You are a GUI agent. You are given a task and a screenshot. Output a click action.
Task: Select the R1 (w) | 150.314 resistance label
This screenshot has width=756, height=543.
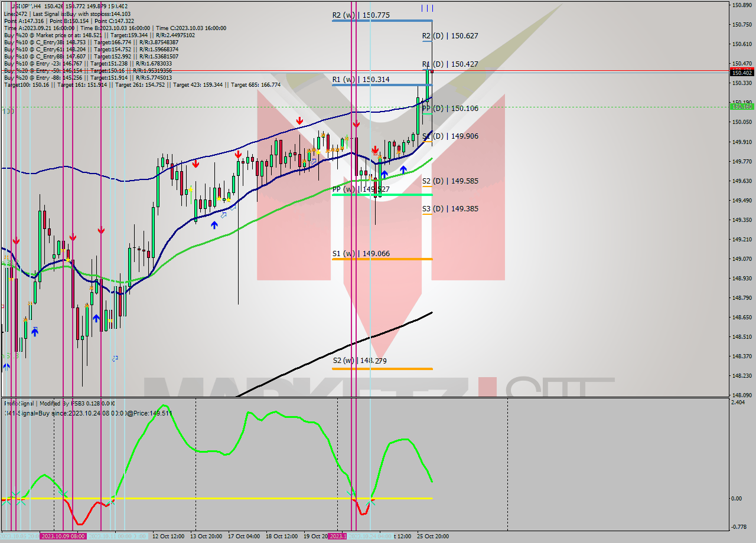(x=361, y=79)
